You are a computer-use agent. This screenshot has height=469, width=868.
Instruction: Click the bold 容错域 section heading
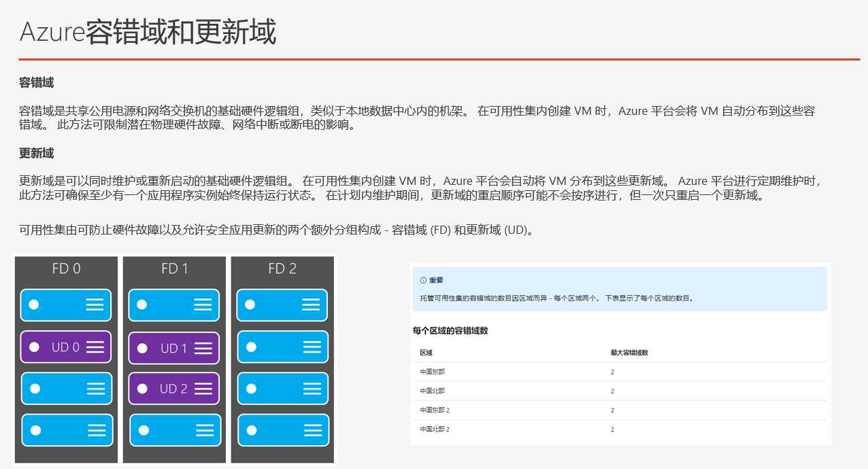36,83
